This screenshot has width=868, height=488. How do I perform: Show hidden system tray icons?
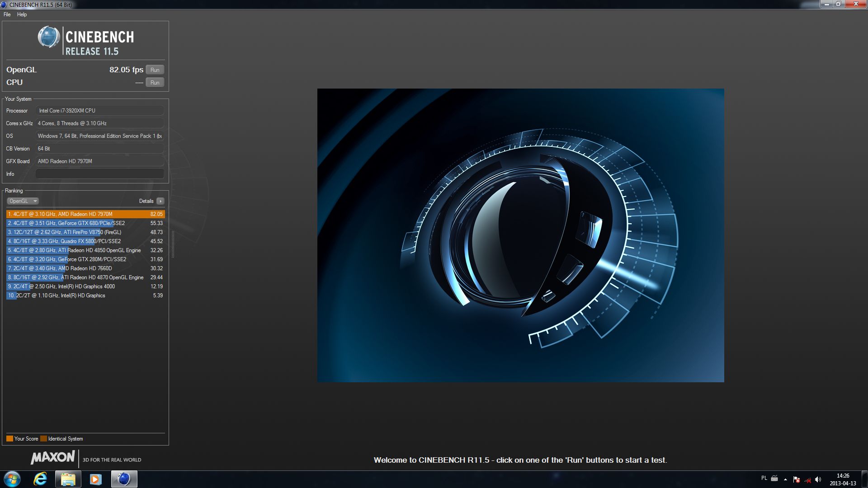point(785,479)
